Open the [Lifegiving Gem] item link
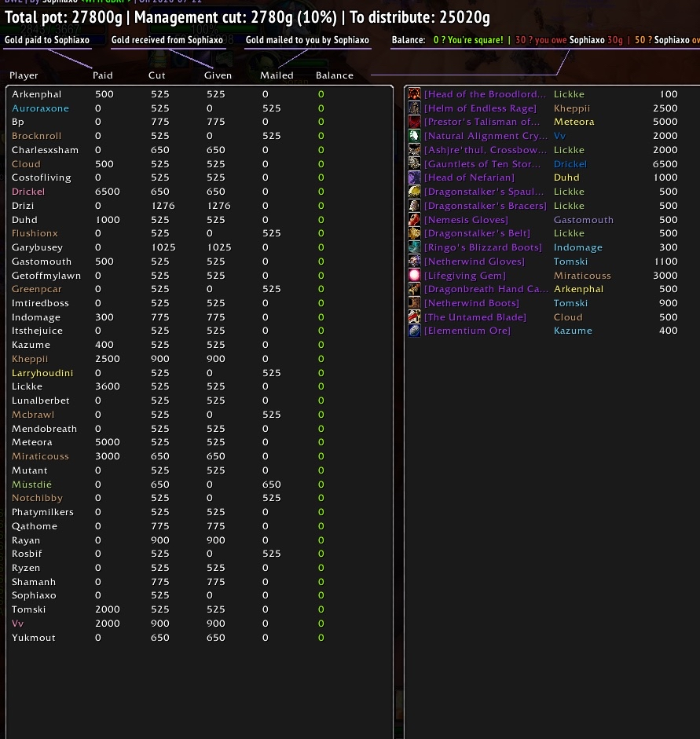The width and height of the screenshot is (700, 739). [465, 276]
